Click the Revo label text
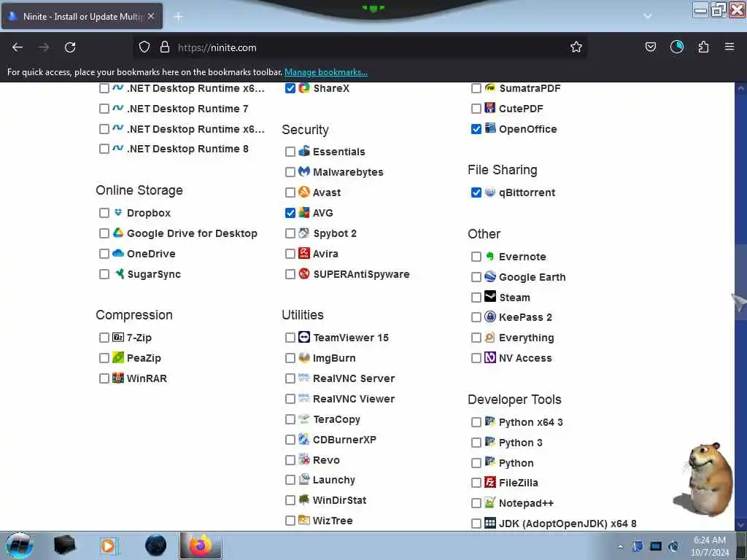Image resolution: width=747 pixels, height=560 pixels. click(x=326, y=461)
